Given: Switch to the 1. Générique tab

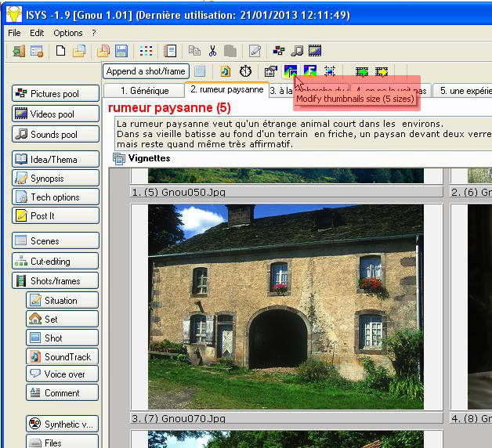Looking at the screenshot, I should (144, 91).
